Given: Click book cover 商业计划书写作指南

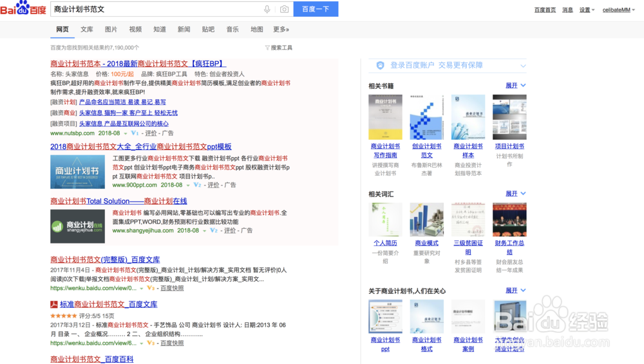Looking at the screenshot, I should tap(385, 117).
